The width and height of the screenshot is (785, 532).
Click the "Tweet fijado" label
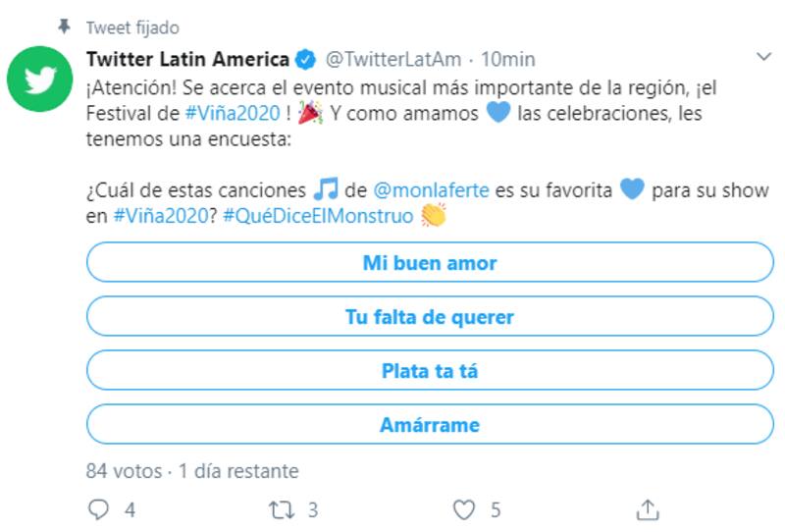point(132,27)
